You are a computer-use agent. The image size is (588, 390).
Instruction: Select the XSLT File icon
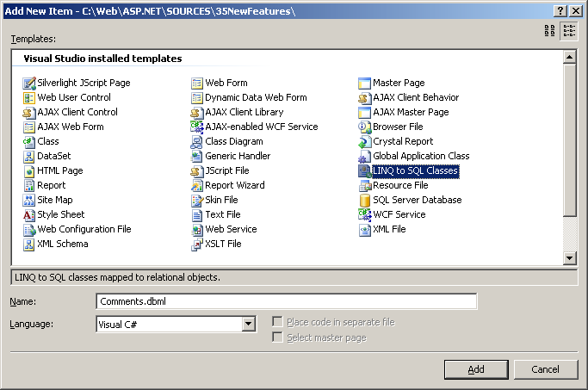[x=197, y=244]
